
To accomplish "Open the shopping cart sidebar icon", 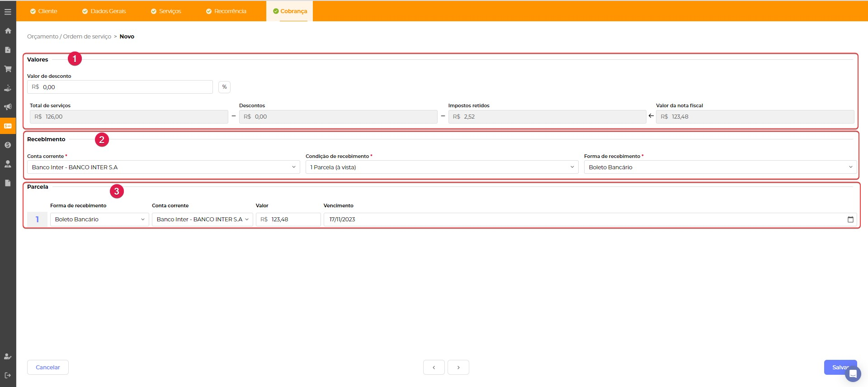I will (8, 69).
